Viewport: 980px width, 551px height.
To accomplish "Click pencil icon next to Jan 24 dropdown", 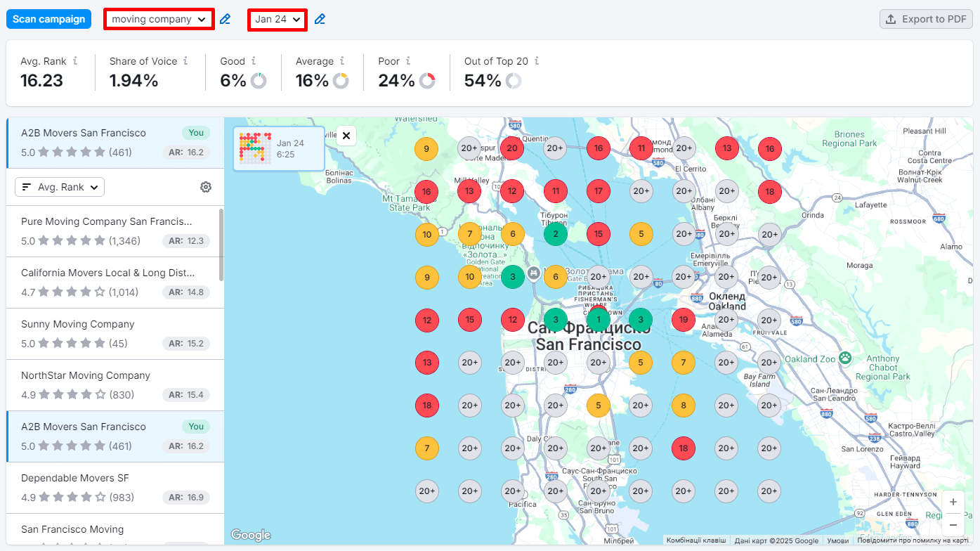I will coord(320,19).
